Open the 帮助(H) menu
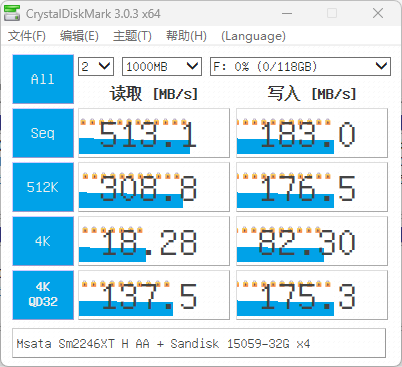The width and height of the screenshot is (402, 367). click(186, 36)
